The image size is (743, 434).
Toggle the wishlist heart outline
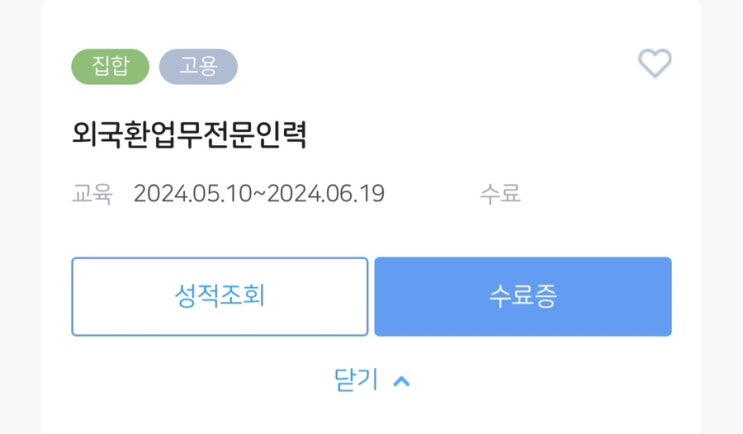point(655,65)
